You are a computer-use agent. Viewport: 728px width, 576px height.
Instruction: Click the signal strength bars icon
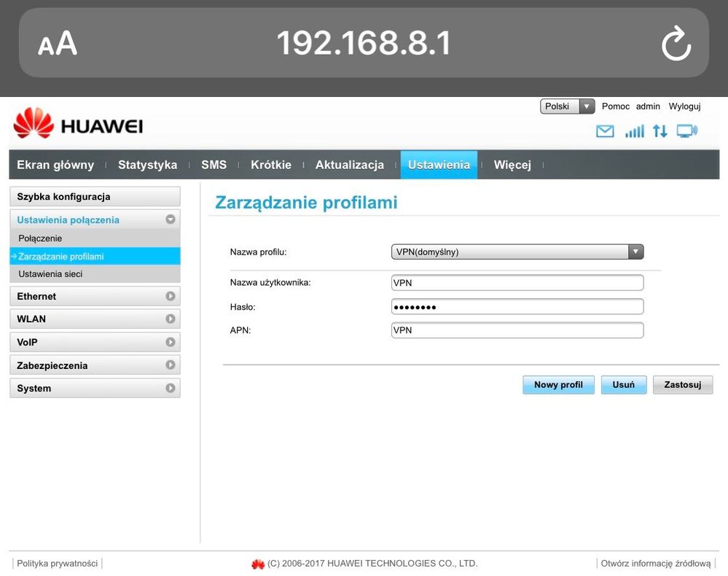(x=635, y=131)
